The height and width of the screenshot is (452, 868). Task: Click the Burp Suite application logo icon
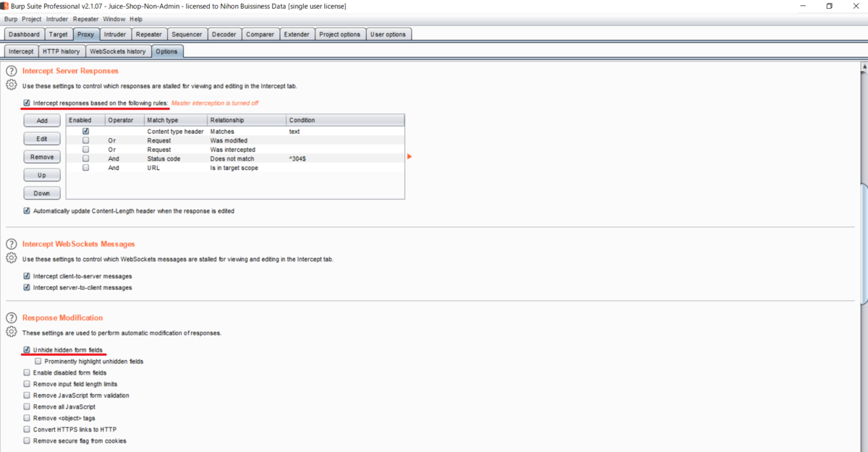(x=5, y=6)
